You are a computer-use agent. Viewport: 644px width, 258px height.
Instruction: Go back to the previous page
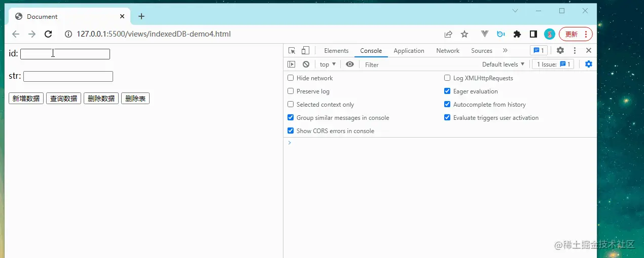coord(16,34)
